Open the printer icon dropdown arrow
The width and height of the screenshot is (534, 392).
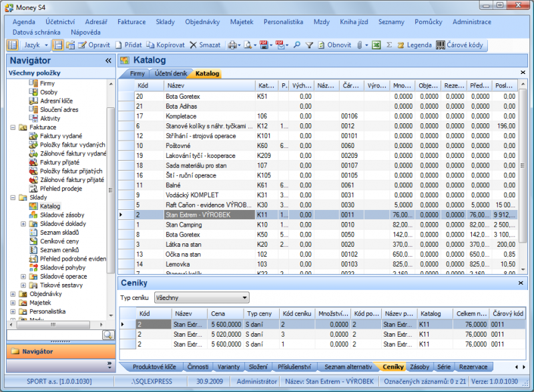[239, 45]
